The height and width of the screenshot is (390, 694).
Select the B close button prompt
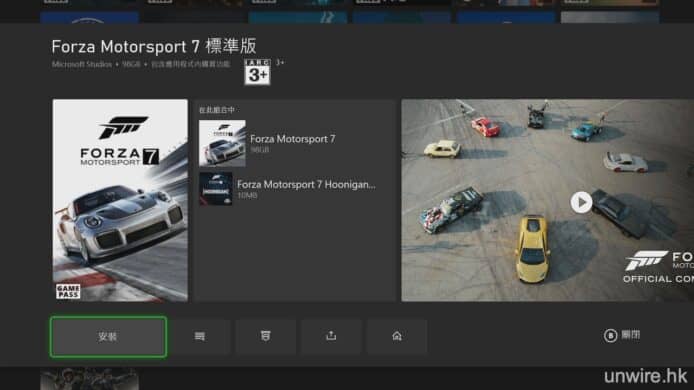pos(622,335)
